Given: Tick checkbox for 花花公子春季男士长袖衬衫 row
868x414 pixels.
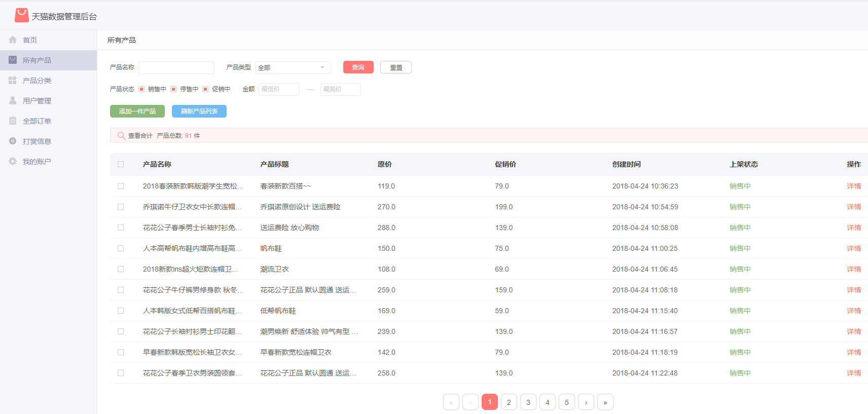Looking at the screenshot, I should 121,228.
